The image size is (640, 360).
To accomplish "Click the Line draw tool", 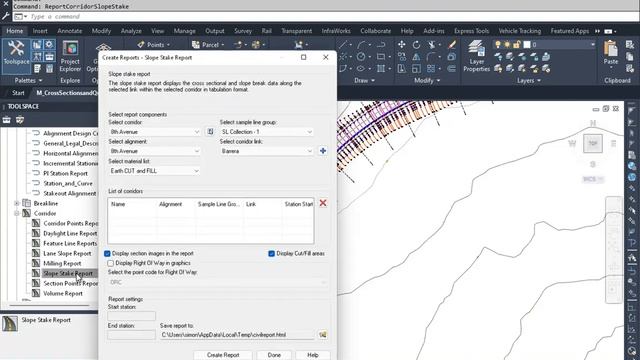I will click(x=344, y=44).
